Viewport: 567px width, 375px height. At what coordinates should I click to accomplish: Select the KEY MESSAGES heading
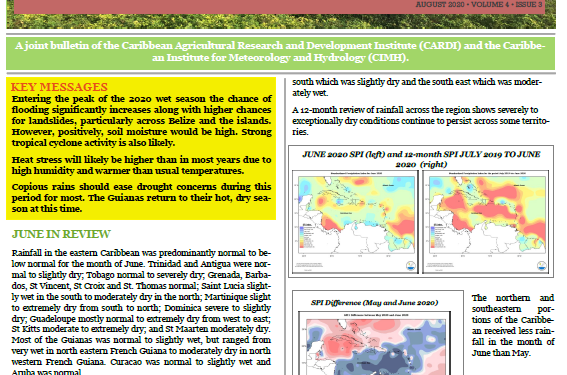[x=59, y=87]
